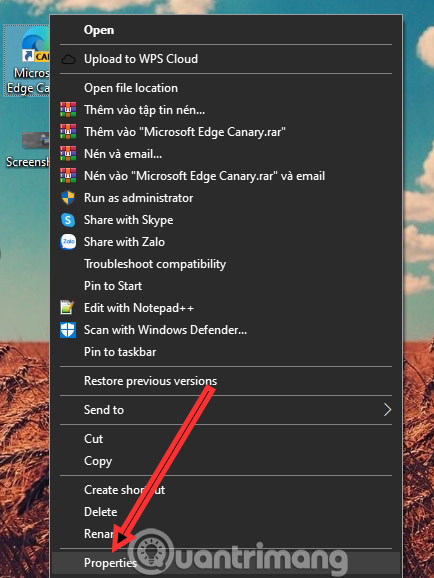Click the WPS Cloud upload icon
The height and width of the screenshot is (578, 434).
(x=68, y=59)
